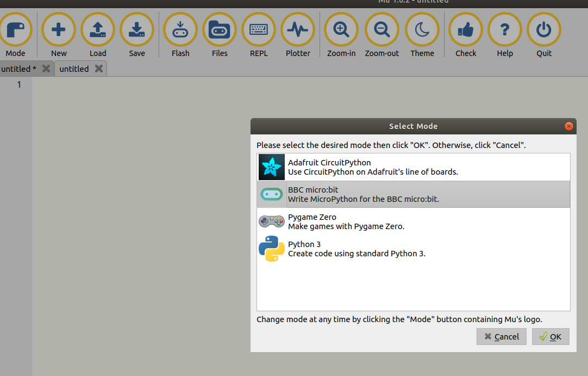
Task: Close the Select Mode dialog window
Action: [x=569, y=126]
